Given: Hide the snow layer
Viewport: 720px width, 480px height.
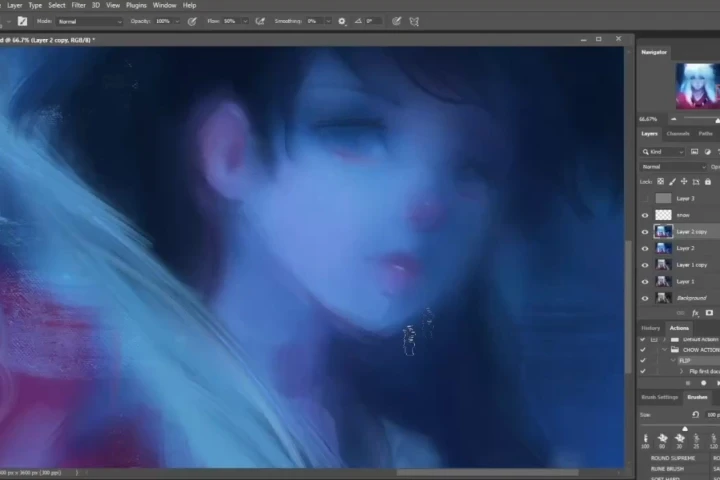Looking at the screenshot, I should point(645,215).
